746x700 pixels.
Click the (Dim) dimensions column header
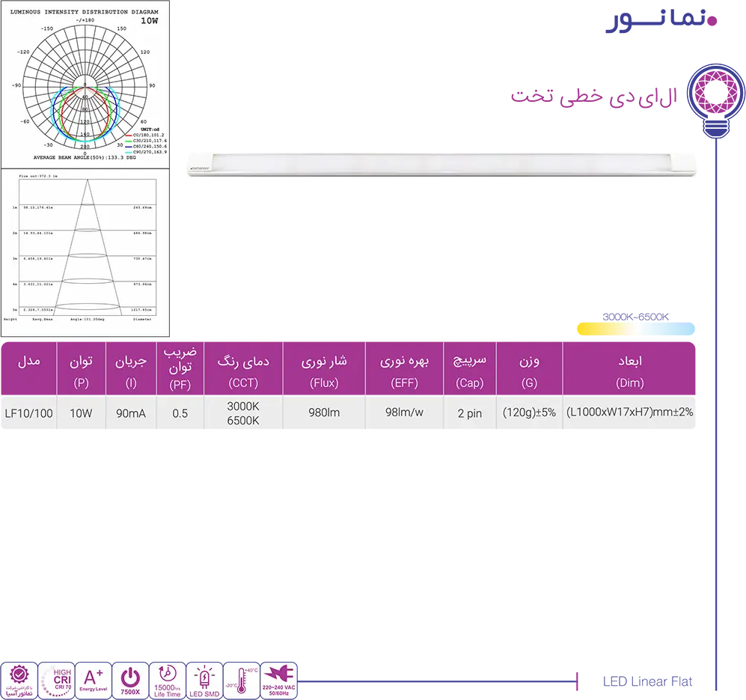coord(629,383)
